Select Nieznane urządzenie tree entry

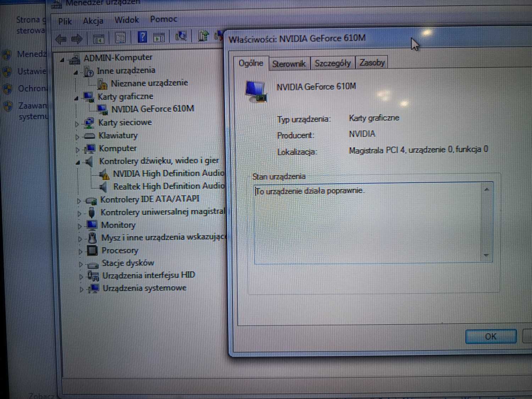[149, 83]
